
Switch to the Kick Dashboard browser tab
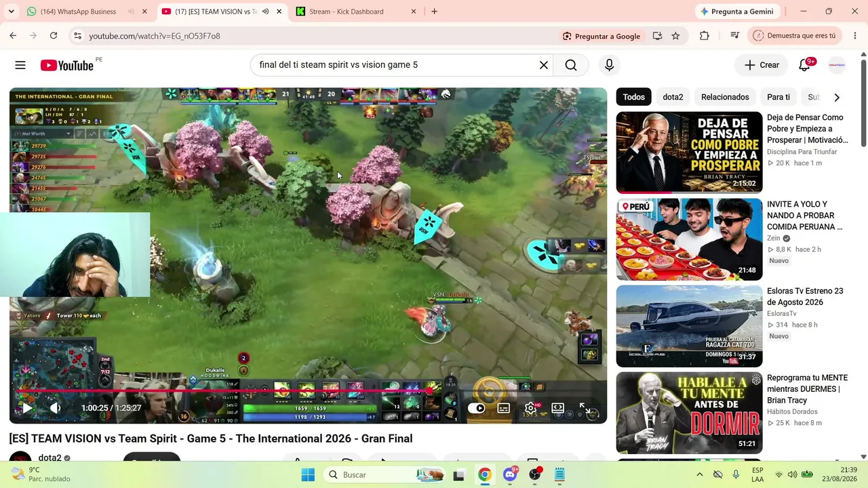[356, 12]
